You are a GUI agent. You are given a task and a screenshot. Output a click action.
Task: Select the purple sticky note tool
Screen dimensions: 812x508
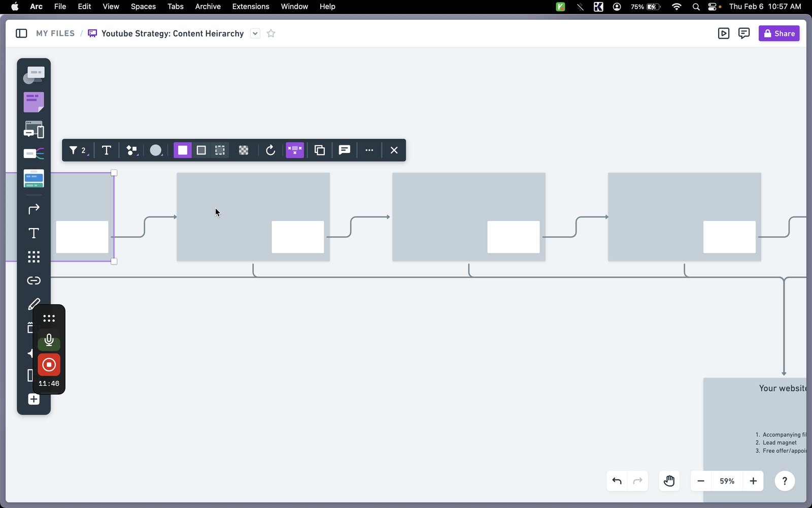tap(33, 102)
